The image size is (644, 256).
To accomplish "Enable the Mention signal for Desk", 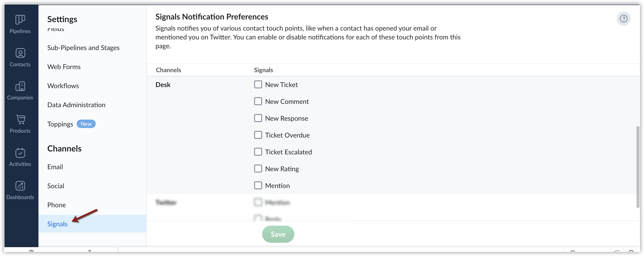I will [x=258, y=186].
